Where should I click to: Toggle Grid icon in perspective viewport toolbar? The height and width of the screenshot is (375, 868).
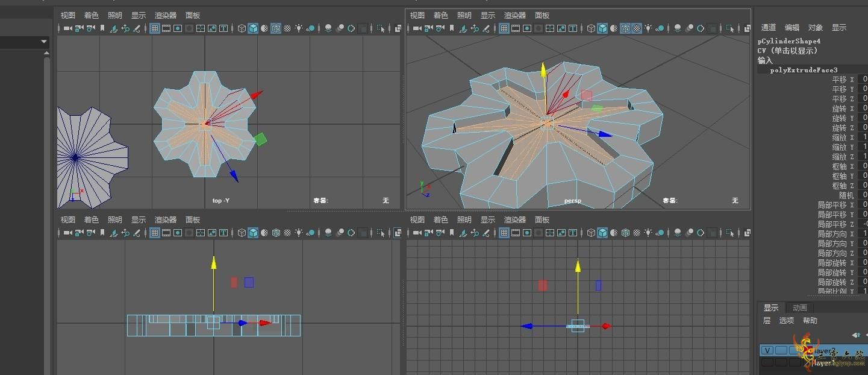[x=504, y=28]
